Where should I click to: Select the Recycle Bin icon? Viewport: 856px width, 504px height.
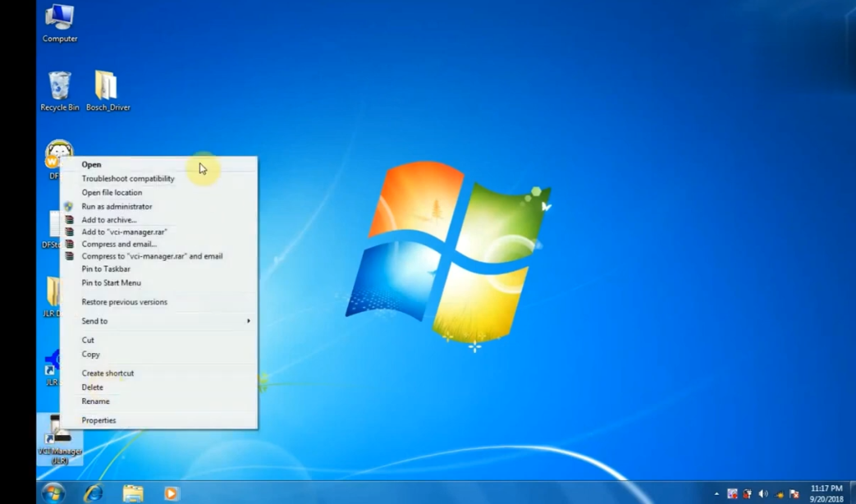click(60, 91)
